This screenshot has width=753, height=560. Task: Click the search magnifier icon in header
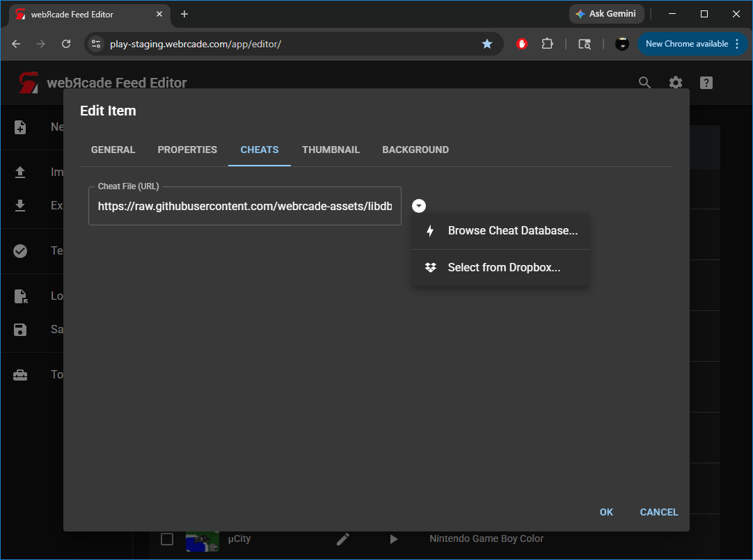tap(644, 83)
